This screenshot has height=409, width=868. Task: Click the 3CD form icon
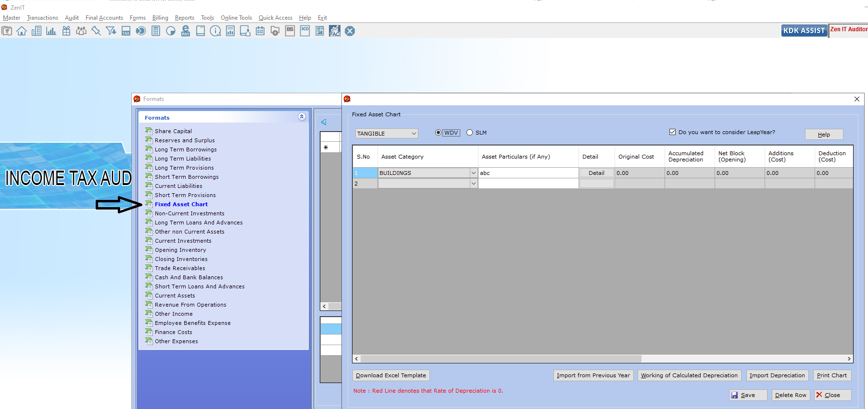click(305, 31)
